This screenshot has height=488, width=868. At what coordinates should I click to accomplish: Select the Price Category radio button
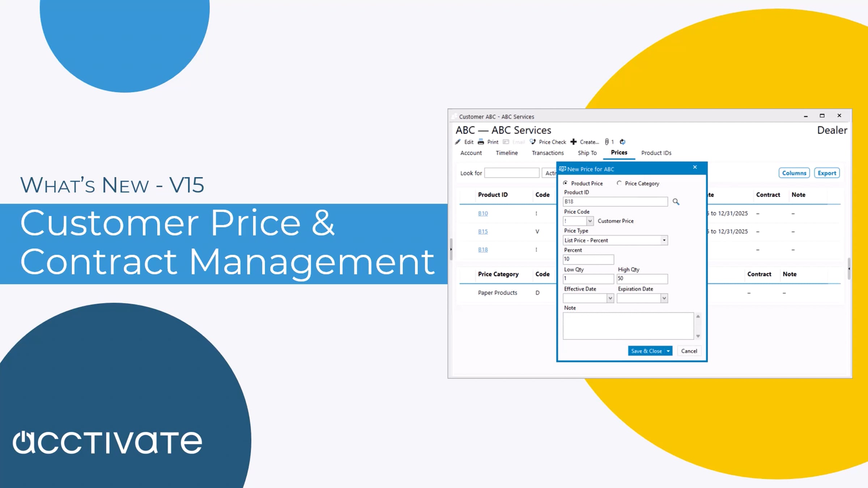tap(619, 183)
